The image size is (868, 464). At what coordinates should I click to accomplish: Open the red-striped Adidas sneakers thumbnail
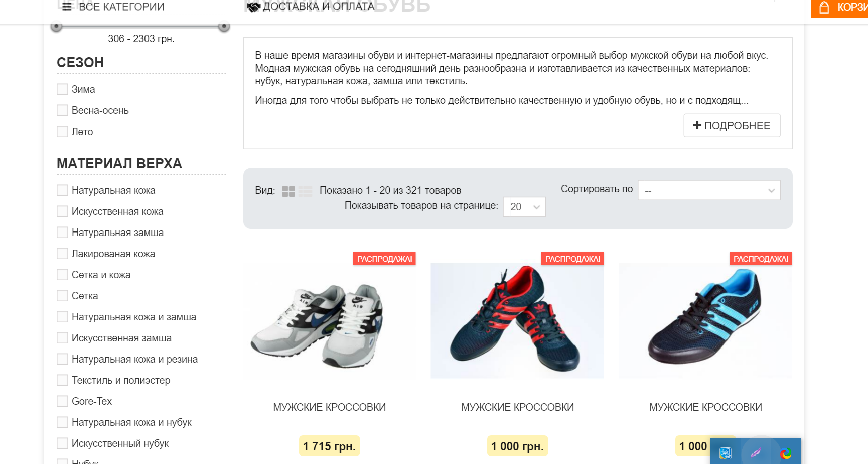point(517,320)
